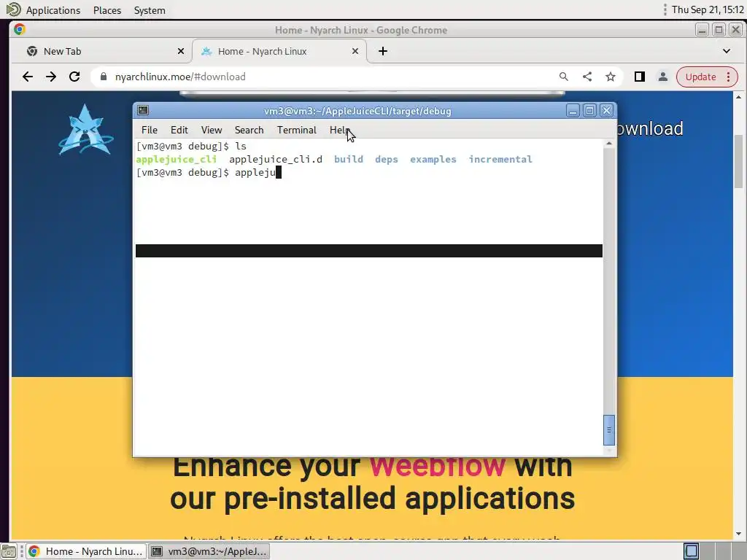Click the MATE logo icon in top panel

[13, 9]
